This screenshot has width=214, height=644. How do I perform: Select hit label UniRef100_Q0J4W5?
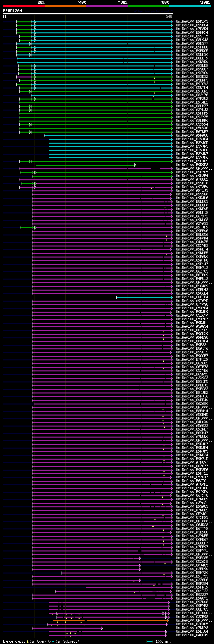192,565
